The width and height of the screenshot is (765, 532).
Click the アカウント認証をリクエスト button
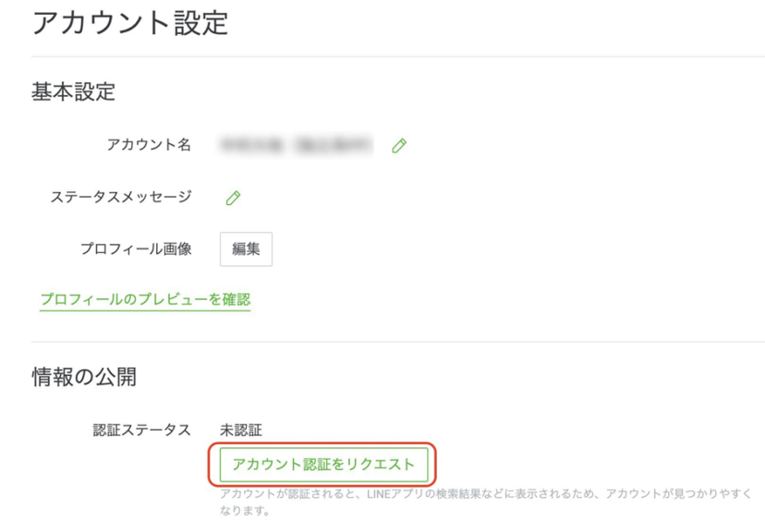(x=323, y=464)
